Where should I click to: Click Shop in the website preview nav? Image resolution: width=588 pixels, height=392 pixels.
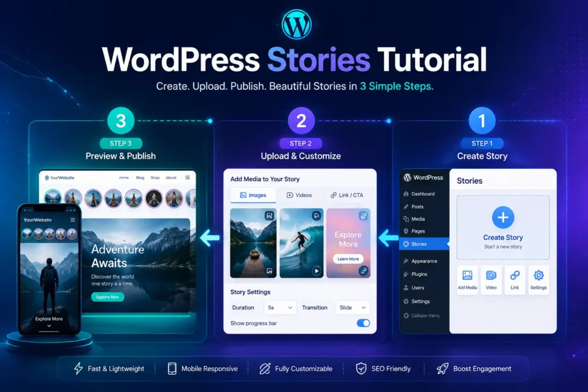155,178
